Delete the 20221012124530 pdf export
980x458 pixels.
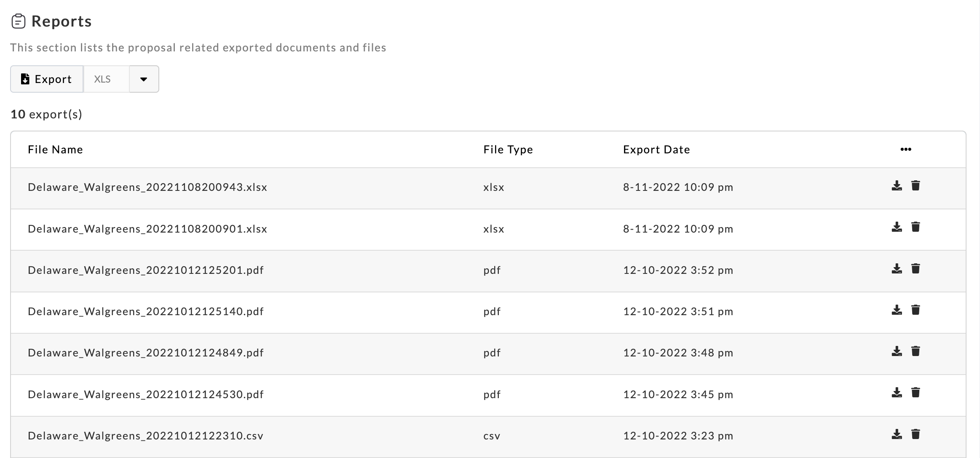(x=915, y=393)
